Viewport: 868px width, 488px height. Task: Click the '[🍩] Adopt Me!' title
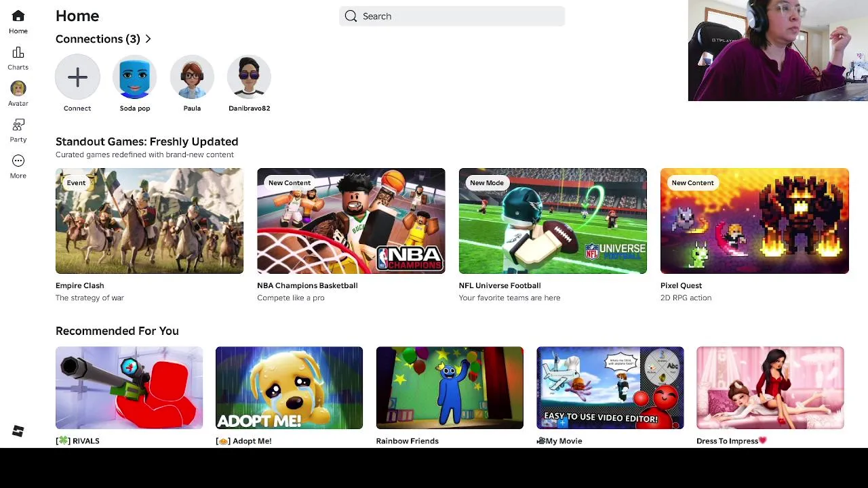coord(243,441)
